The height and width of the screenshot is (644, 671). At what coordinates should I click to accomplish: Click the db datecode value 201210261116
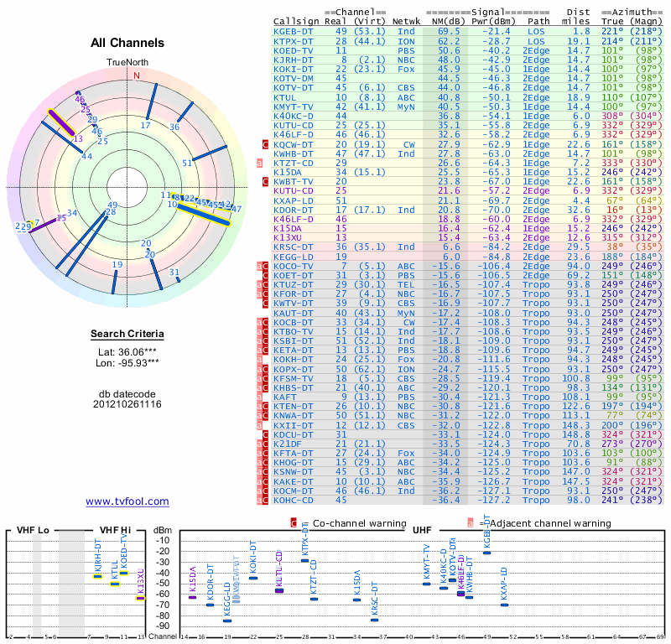tap(127, 404)
